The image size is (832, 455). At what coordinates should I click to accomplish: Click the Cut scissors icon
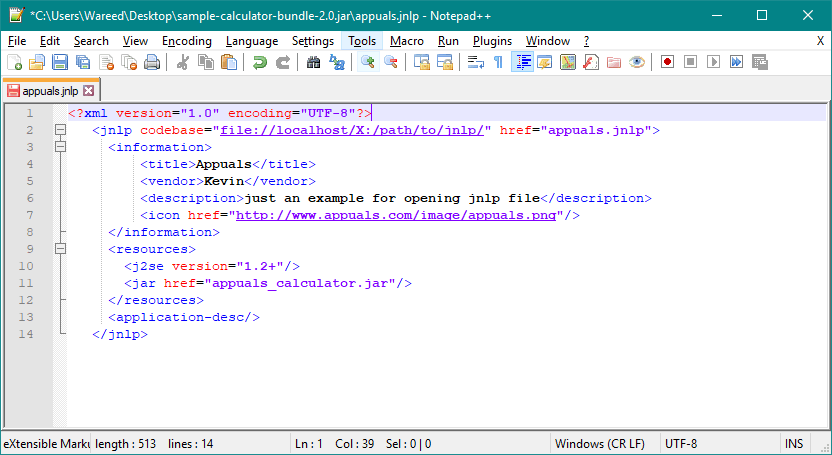pos(182,62)
